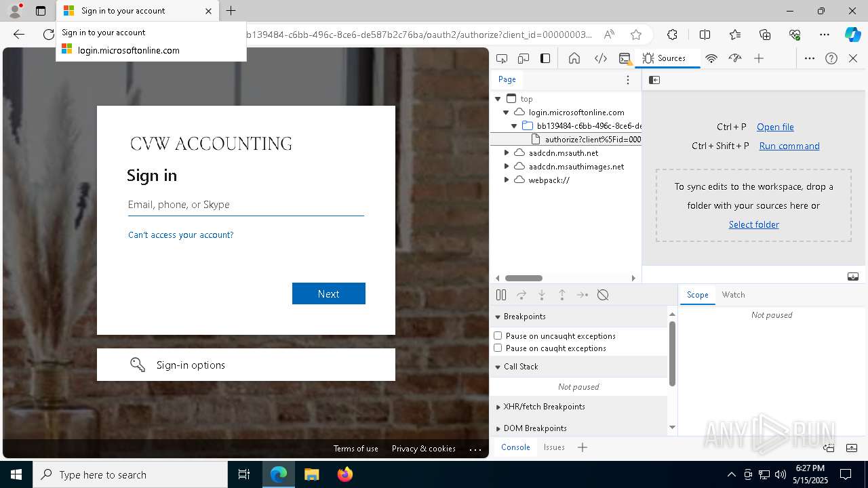Add this page to favorites star
This screenshot has width=868, height=488.
tap(635, 35)
